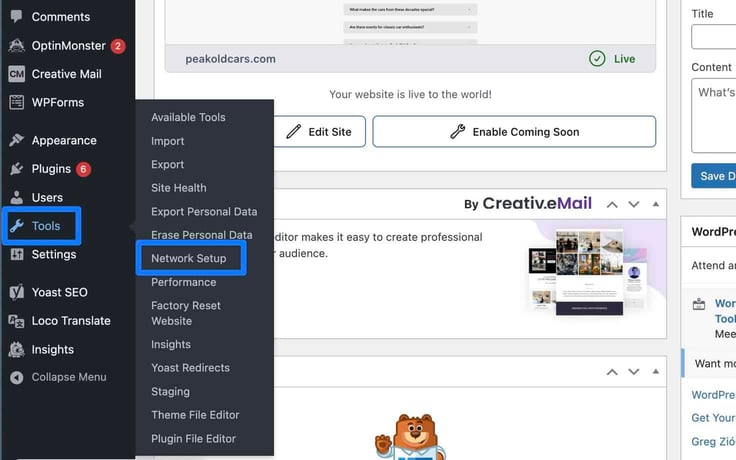Click the Creative Mail CM icon

coord(16,74)
